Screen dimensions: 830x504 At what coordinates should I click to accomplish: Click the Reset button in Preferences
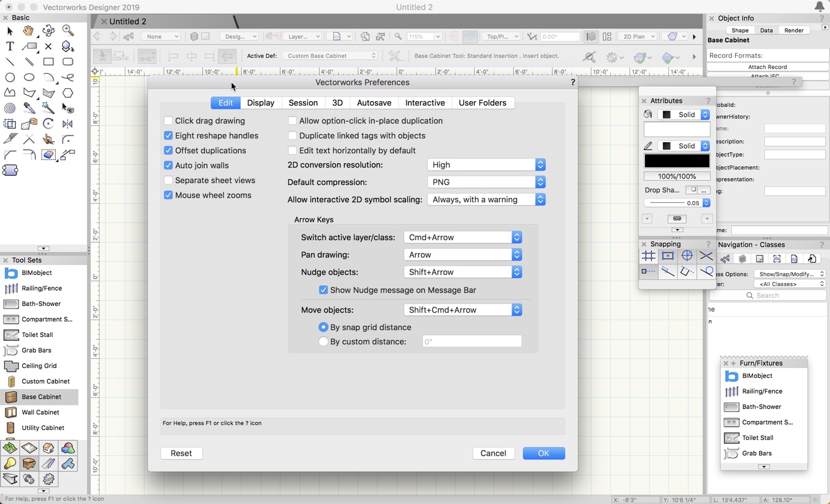click(x=181, y=453)
